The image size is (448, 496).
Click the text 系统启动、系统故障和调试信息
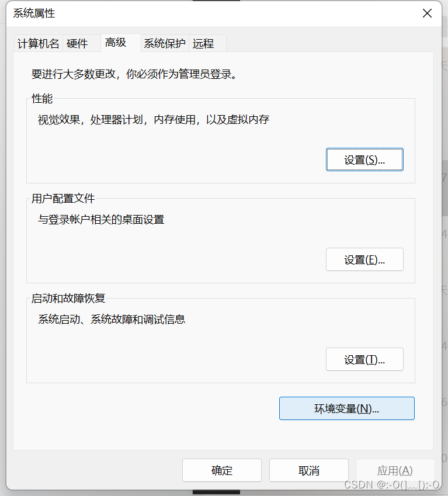(112, 319)
